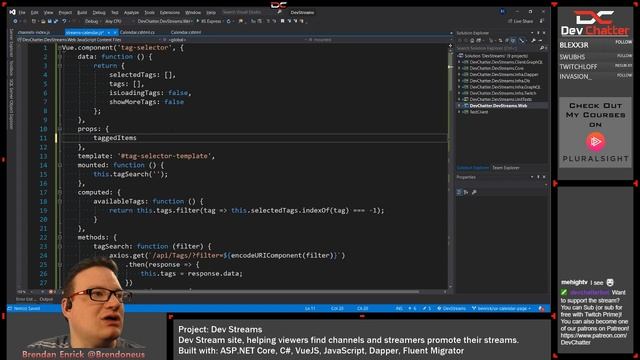Open the Debug menu
Viewport: 640px width, 360px height.
[x=99, y=13]
